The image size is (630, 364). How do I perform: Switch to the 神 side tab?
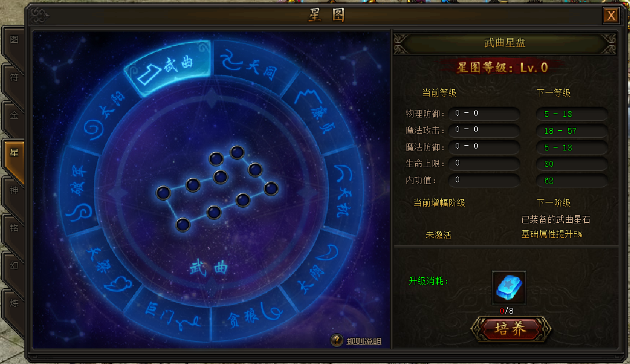(x=14, y=190)
